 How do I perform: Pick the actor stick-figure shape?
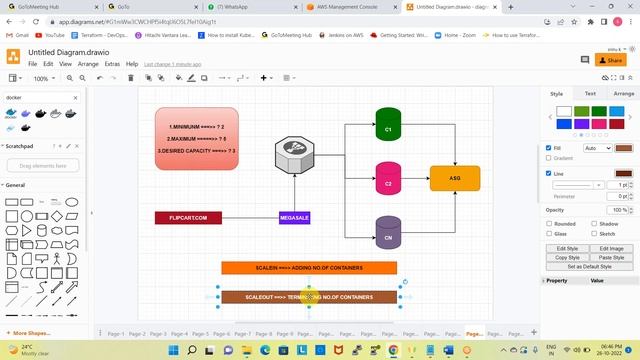pyautogui.click(x=57, y=259)
